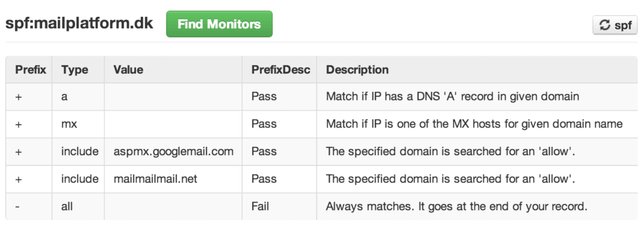Click the 'mx' type cell

(x=78, y=124)
